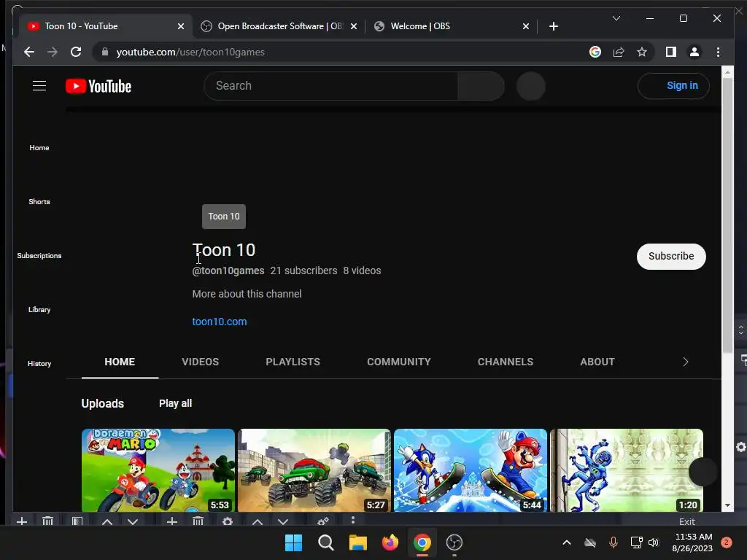Open Library in the YouTube sidebar
This screenshot has width=747, height=560.
coord(39,309)
